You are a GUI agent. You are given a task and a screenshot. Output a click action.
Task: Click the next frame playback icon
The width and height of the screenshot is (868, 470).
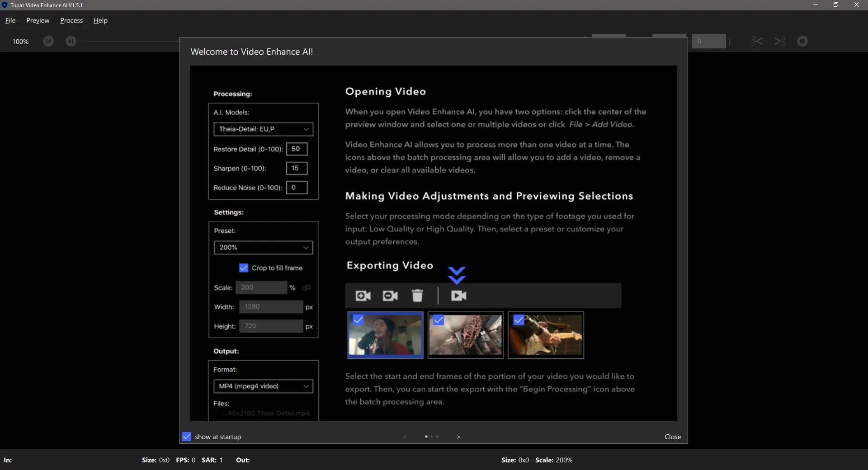point(71,41)
